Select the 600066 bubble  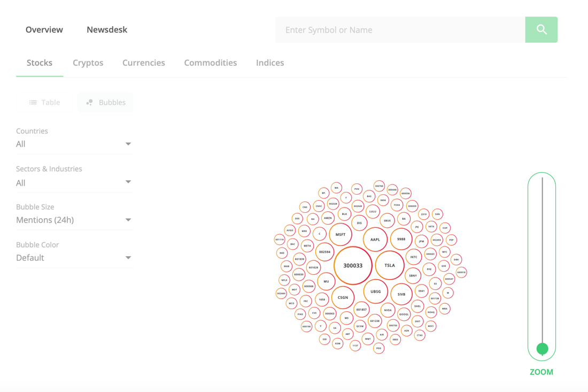[x=308, y=286]
